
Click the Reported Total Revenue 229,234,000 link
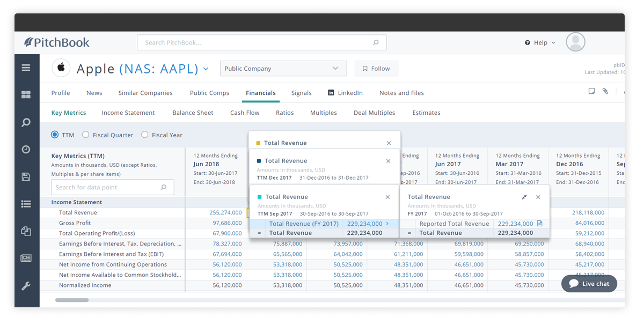[x=516, y=224]
